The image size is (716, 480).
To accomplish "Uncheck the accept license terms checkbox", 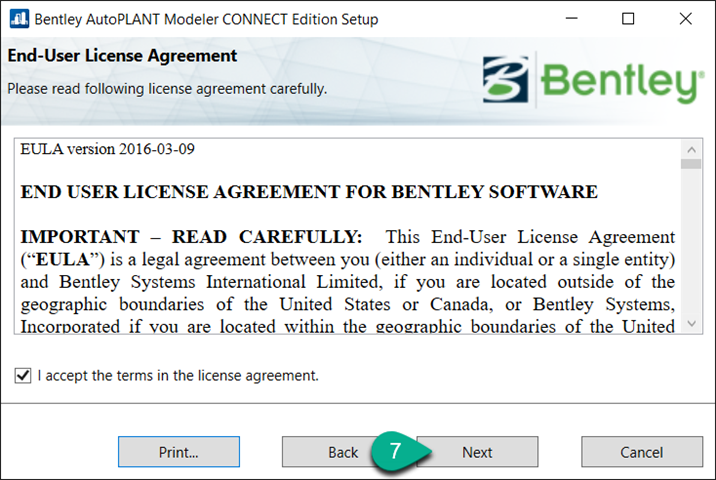I will pyautogui.click(x=23, y=376).
